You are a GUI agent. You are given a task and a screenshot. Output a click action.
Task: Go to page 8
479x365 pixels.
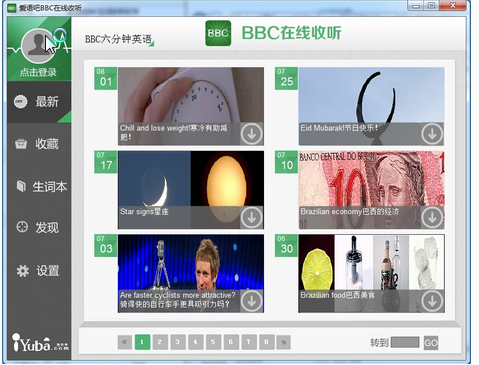266,342
